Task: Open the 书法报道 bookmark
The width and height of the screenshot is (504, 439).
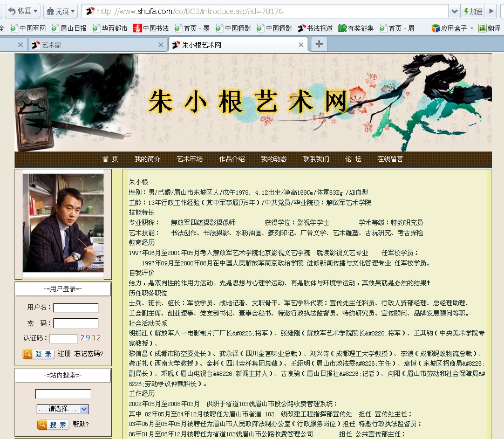Action: [315, 28]
